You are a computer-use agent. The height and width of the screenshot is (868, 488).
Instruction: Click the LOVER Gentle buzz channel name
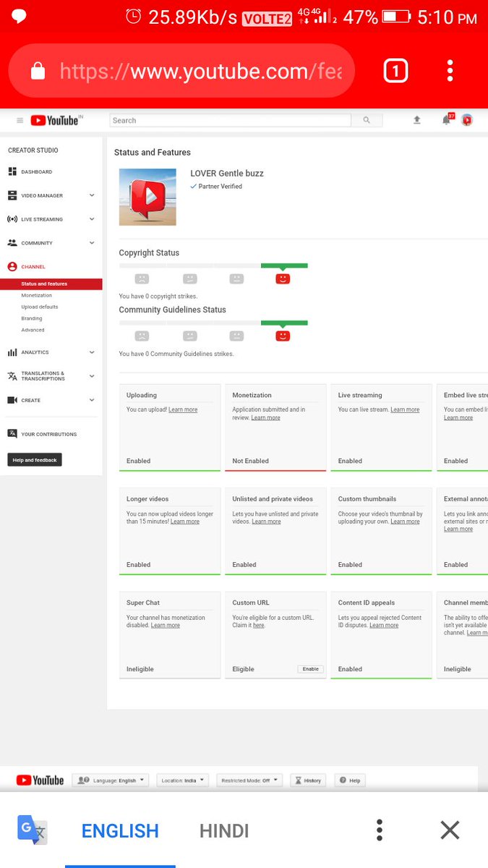click(x=227, y=174)
